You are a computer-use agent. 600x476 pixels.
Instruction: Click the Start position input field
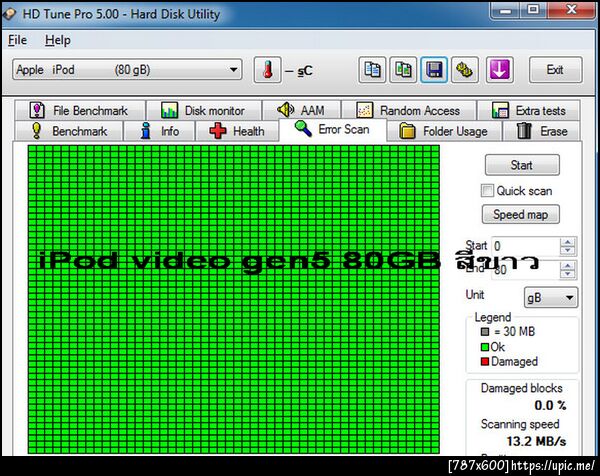coord(526,246)
